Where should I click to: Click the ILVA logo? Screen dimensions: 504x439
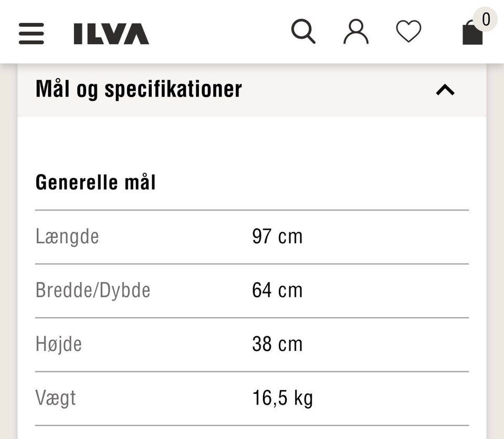point(111,34)
